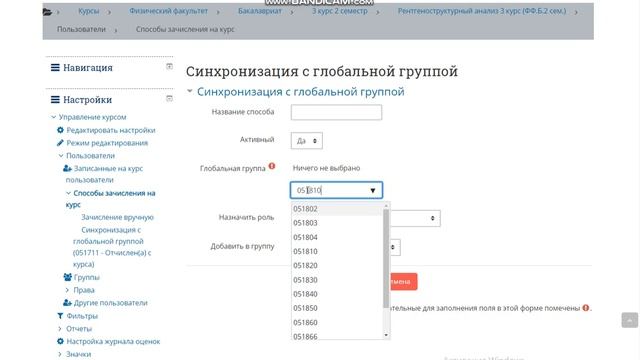Select group 051866 from suggestions
The image size is (640, 360).
337,336
